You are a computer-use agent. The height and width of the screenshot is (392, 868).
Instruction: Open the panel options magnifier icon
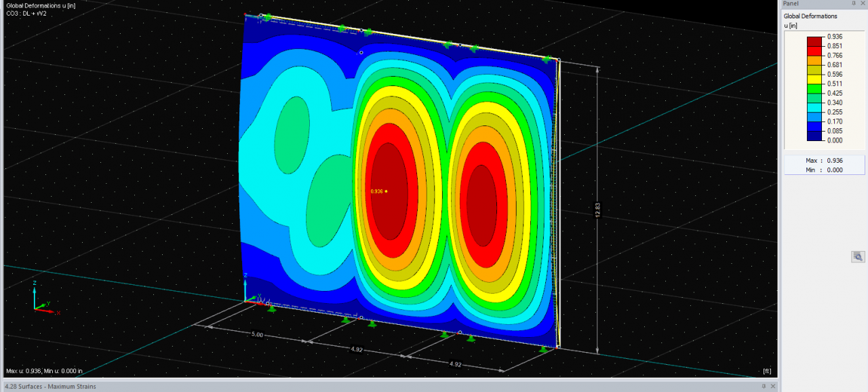[x=857, y=256]
